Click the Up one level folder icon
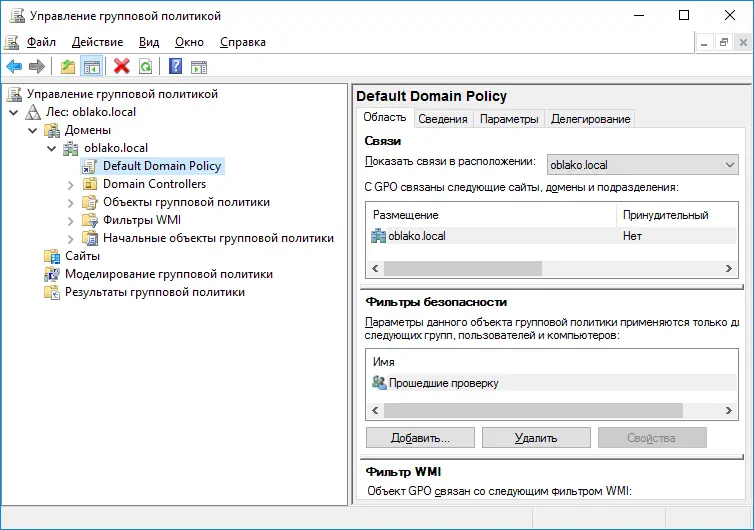The width and height of the screenshot is (754, 530). [68, 67]
